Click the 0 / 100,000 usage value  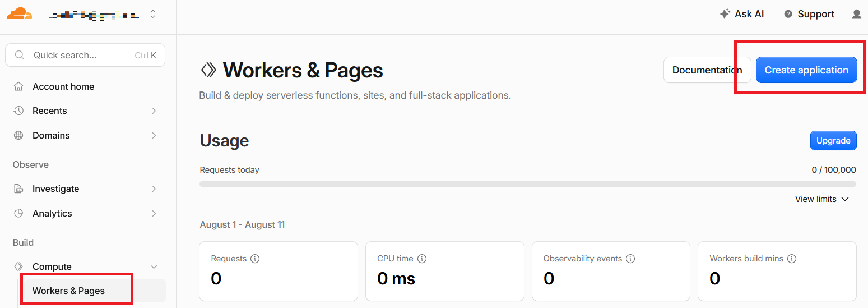[834, 170]
